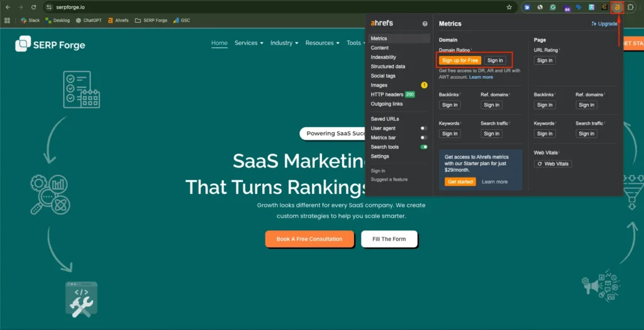
Task: Open Ahrefs help question mark icon
Action: click(x=425, y=24)
